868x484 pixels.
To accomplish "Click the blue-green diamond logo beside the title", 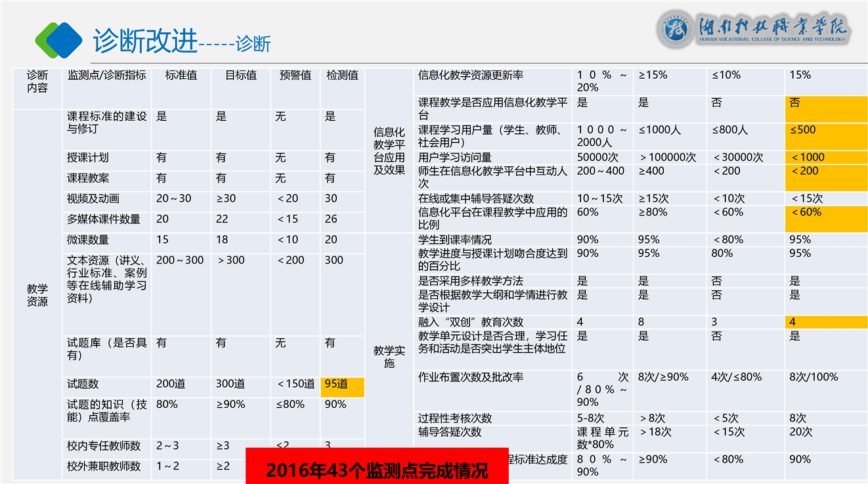I will (x=58, y=40).
